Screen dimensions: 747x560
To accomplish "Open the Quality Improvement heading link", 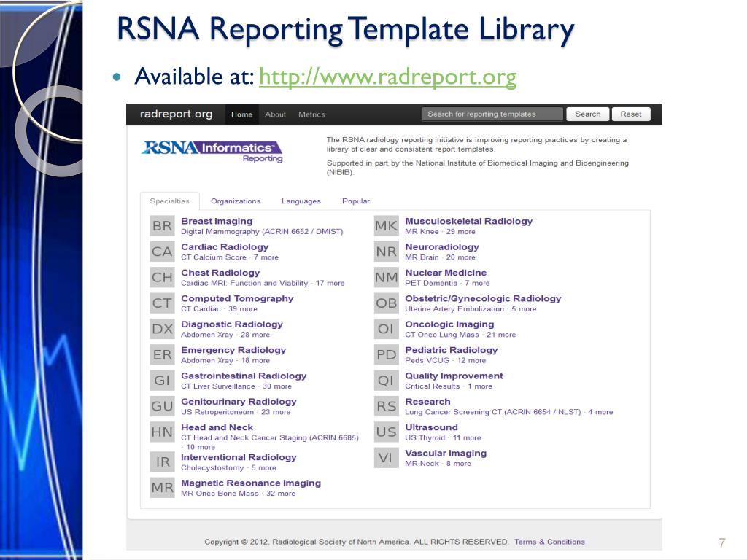I will [x=454, y=376].
